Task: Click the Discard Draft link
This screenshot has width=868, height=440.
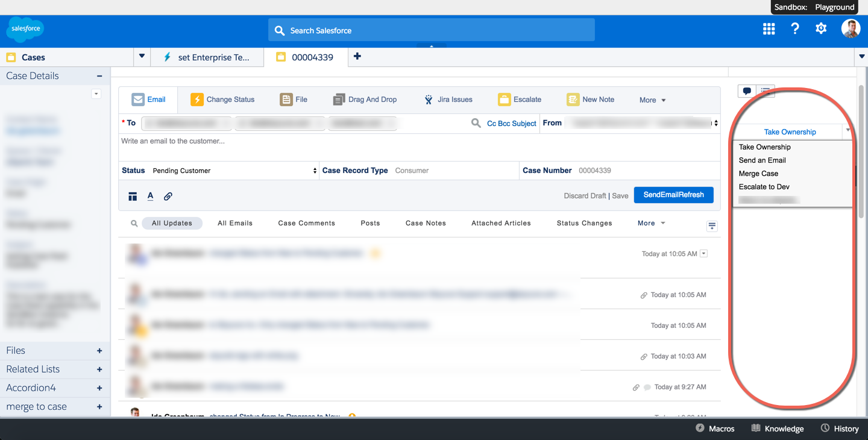Action: (x=585, y=196)
